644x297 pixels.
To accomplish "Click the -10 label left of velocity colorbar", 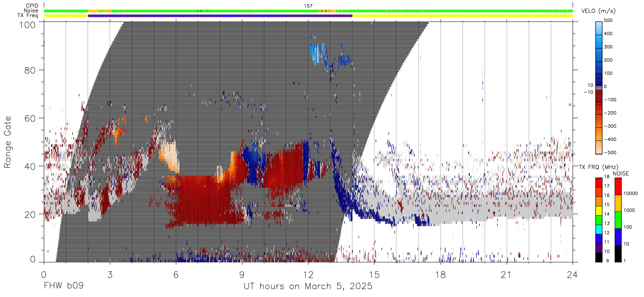I will pos(588,92).
